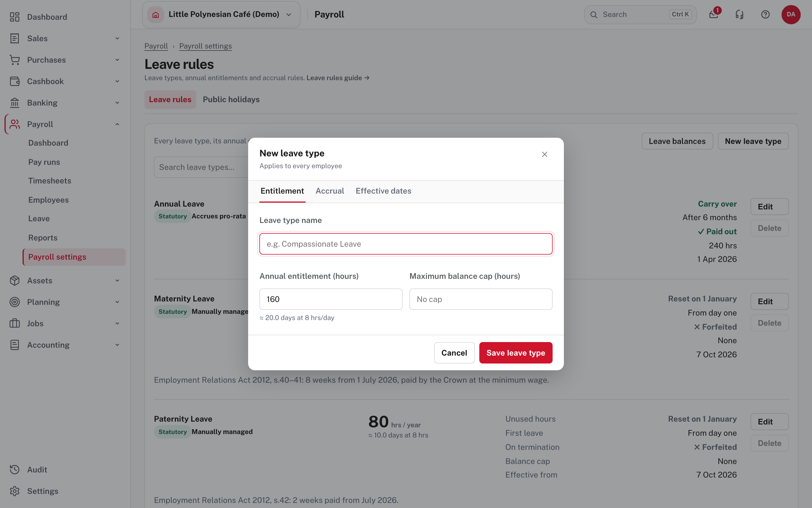Image resolution: width=812 pixels, height=508 pixels.
Task: Select the Leave rules tab
Action: click(x=170, y=99)
